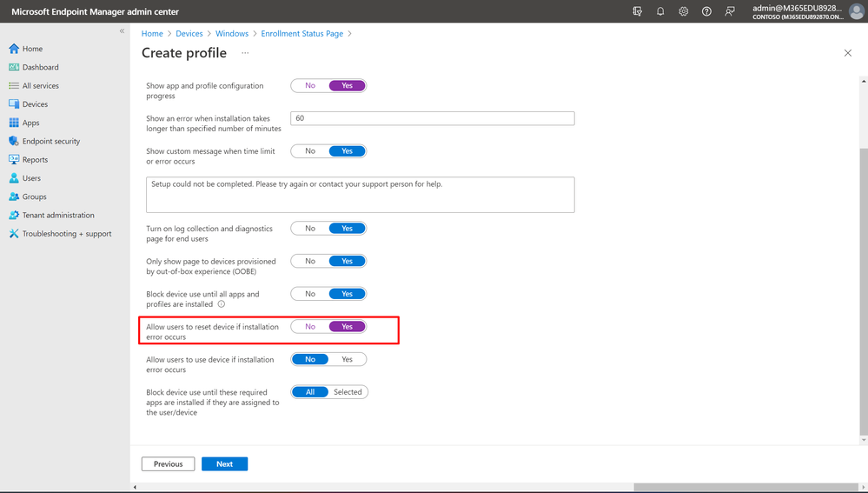Open the ellipsis menu next to Create profile
The height and width of the screenshot is (493, 868).
[x=245, y=53]
